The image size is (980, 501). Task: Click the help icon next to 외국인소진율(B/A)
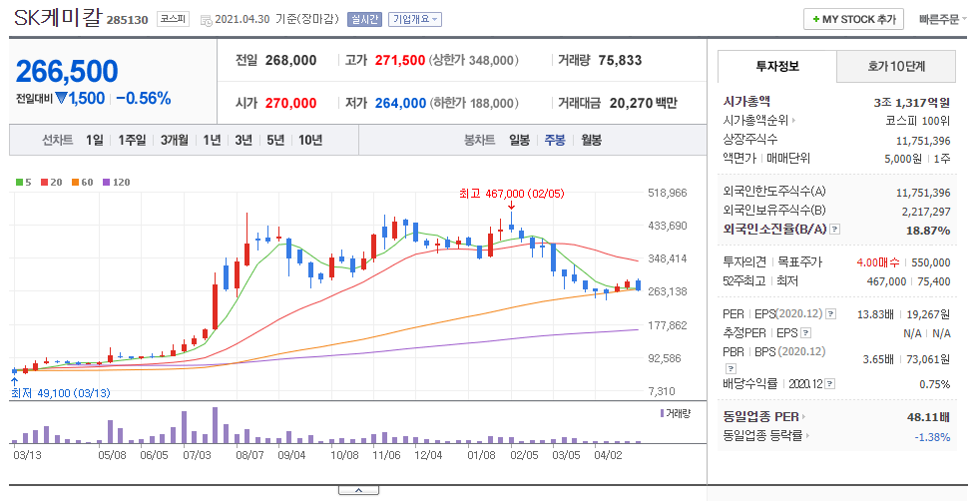[x=835, y=230]
